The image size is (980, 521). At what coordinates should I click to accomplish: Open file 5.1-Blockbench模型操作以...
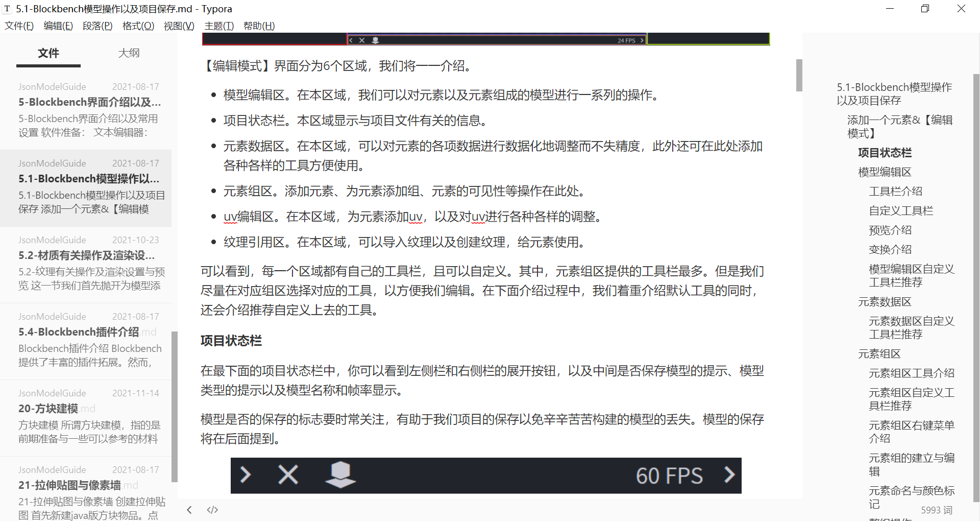pos(86,188)
